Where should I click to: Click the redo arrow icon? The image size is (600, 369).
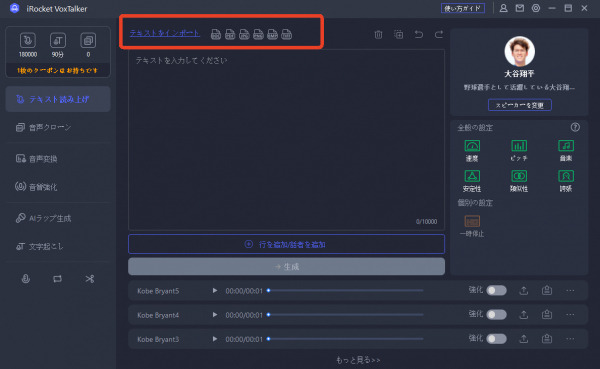tap(439, 34)
